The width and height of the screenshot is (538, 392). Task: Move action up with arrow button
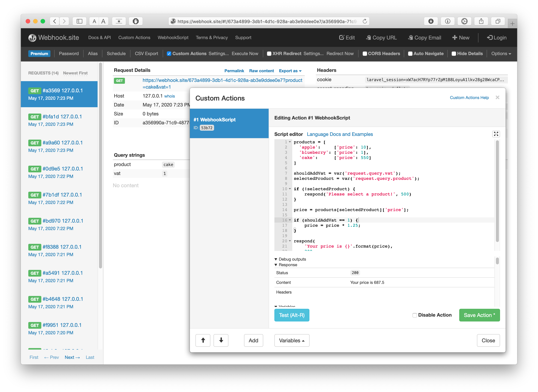[203, 340]
